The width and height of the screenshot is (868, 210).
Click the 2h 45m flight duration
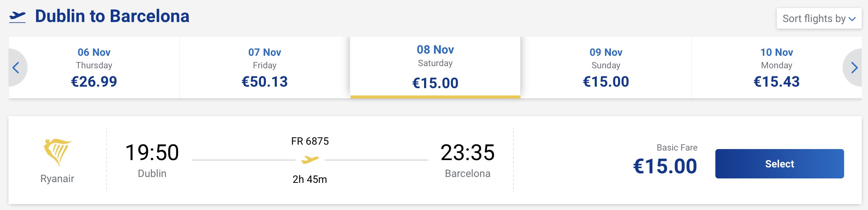(310, 179)
